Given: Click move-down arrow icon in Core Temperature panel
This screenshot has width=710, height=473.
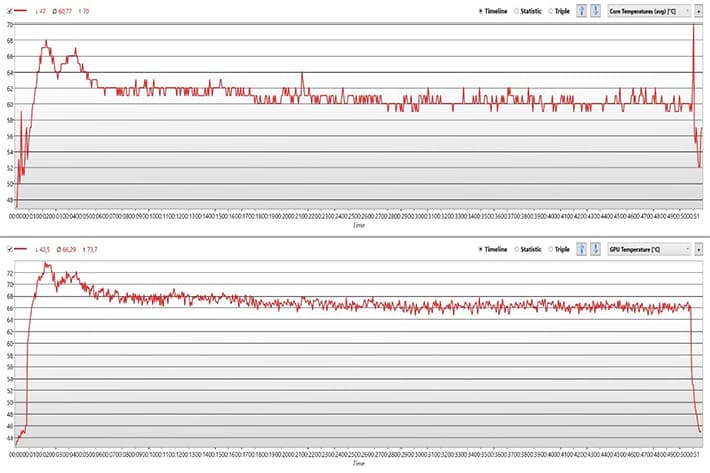Looking at the screenshot, I should (595, 11).
